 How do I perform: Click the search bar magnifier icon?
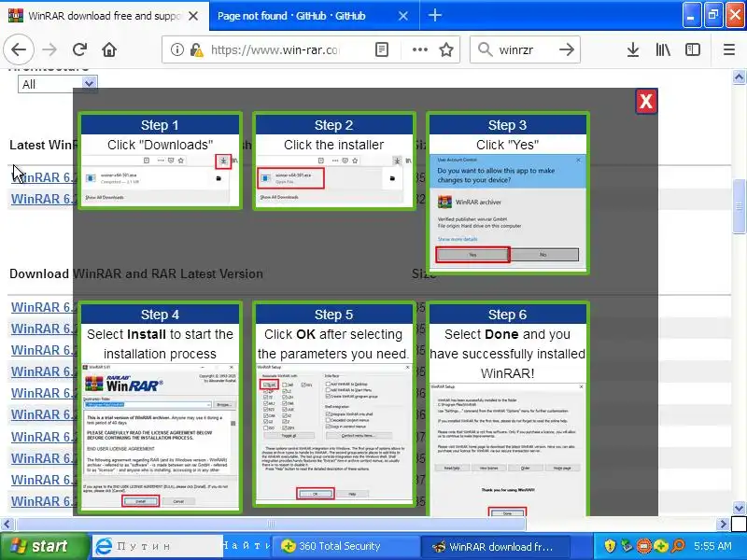tap(485, 49)
